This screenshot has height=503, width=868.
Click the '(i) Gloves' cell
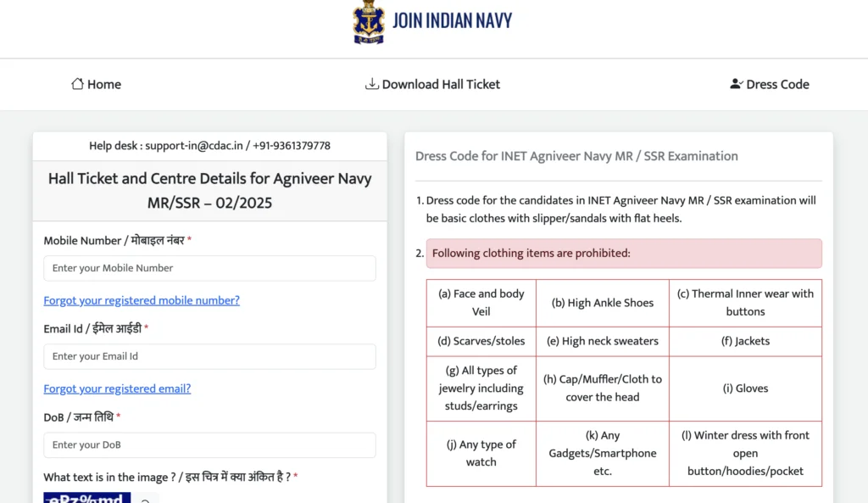coord(745,388)
